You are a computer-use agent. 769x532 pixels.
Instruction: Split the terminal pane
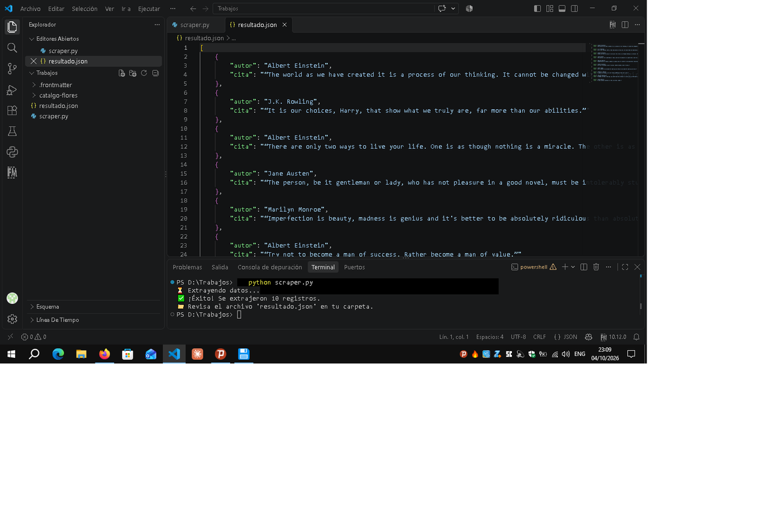click(583, 267)
